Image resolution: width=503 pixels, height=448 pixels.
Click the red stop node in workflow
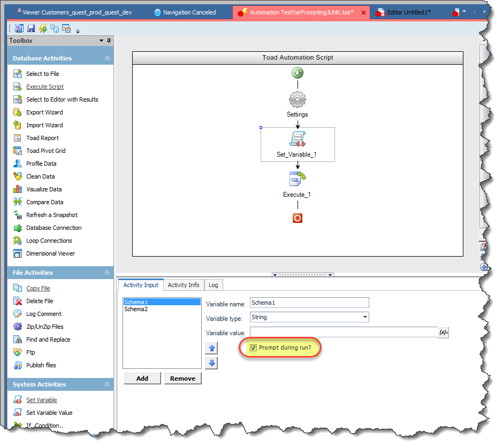[298, 218]
